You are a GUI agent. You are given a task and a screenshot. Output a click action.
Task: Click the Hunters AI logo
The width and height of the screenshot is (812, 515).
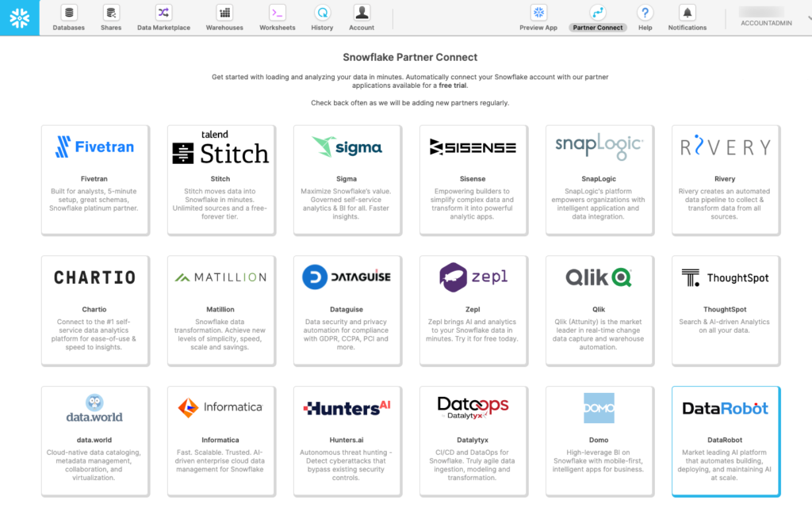coord(347,408)
